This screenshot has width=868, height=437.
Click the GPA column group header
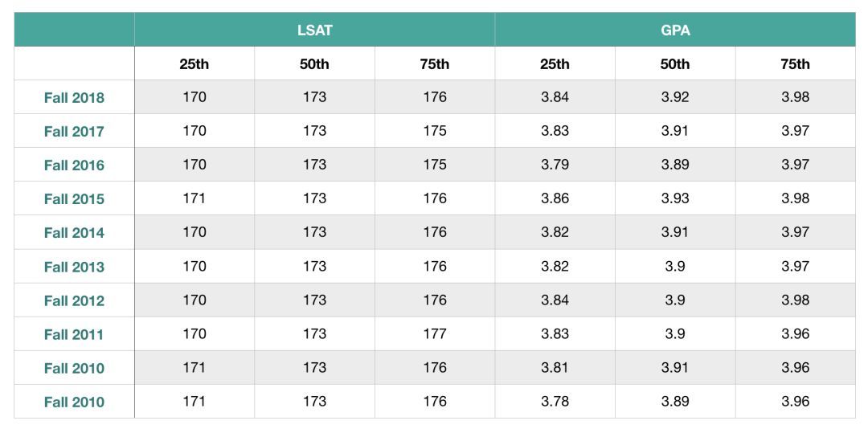[674, 30]
